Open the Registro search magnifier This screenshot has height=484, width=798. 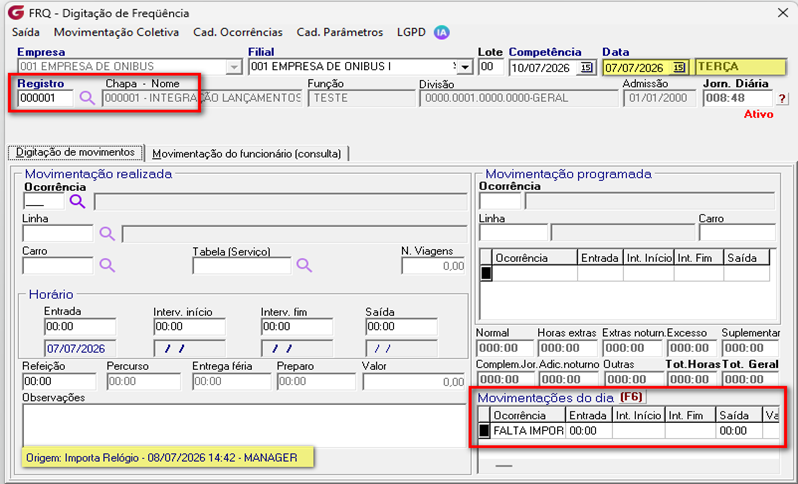87,98
